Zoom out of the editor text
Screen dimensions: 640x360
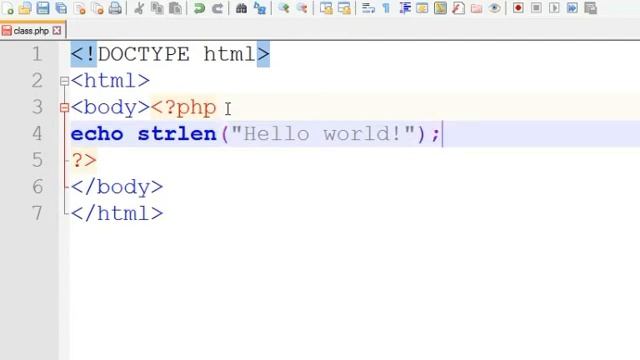[x=302, y=8]
